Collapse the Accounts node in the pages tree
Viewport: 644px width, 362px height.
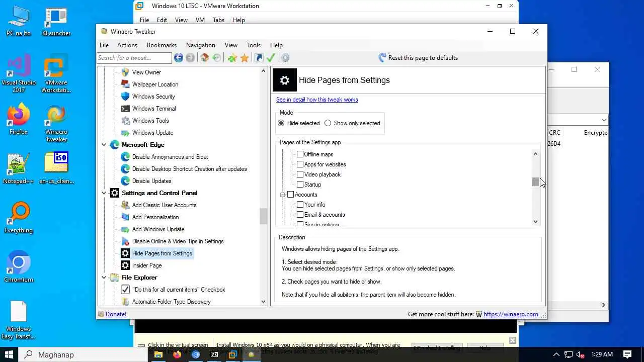click(283, 195)
